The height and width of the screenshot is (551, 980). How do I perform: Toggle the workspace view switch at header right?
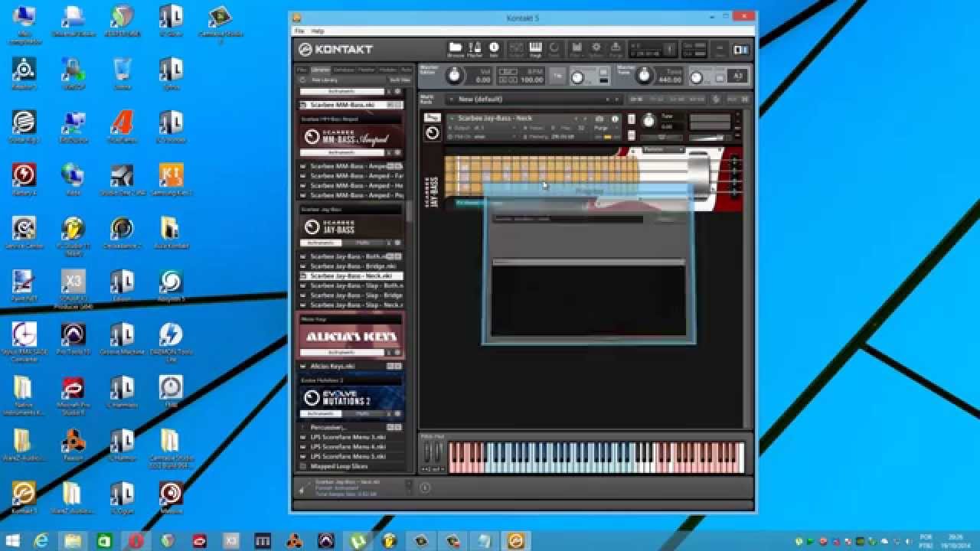(x=740, y=50)
